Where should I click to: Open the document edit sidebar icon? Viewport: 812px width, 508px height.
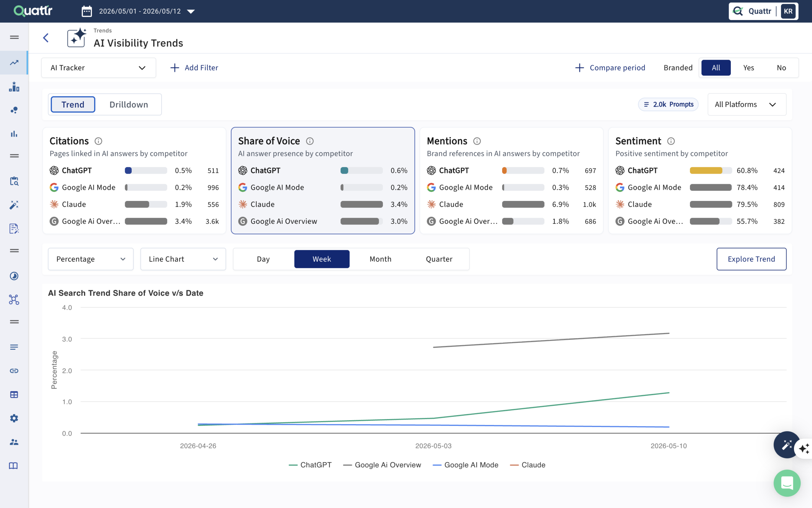point(14,229)
